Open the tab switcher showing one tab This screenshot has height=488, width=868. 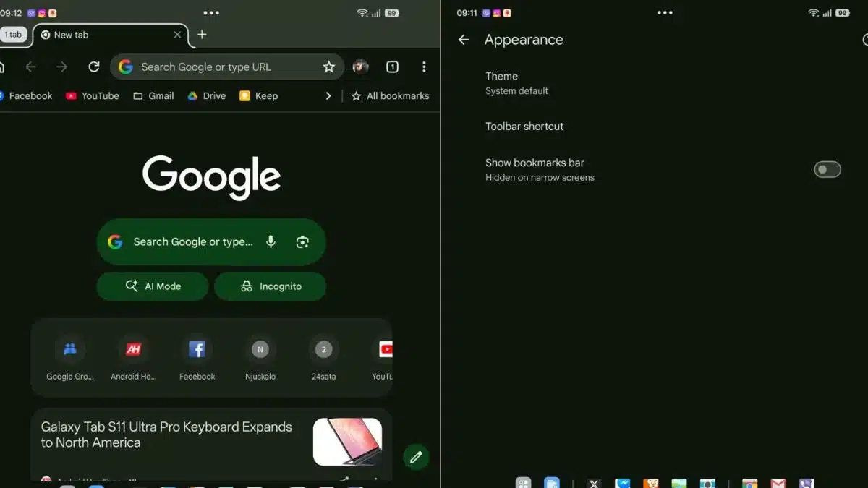point(391,67)
